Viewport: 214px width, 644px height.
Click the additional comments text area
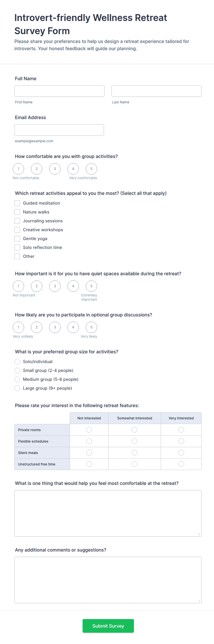(108, 580)
